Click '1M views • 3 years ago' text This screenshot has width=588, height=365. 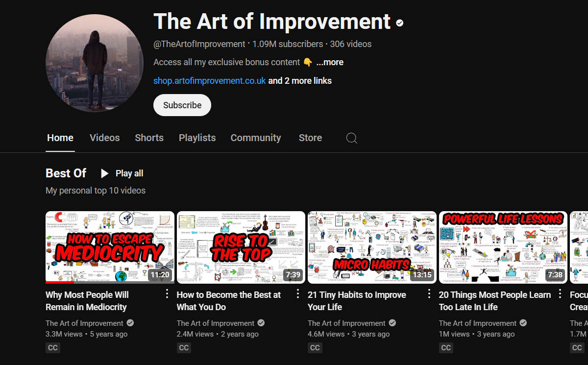(x=477, y=334)
